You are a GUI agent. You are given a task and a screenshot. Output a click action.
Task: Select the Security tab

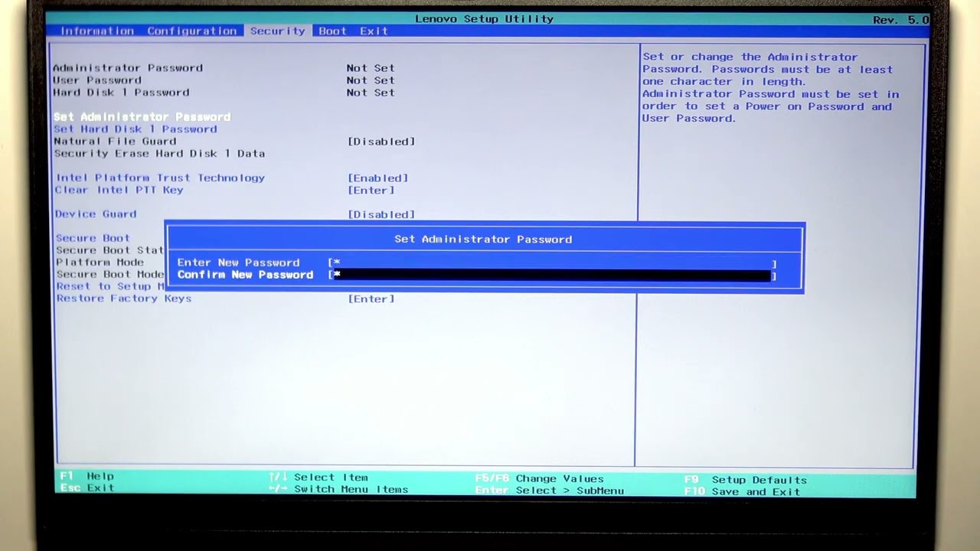[277, 31]
